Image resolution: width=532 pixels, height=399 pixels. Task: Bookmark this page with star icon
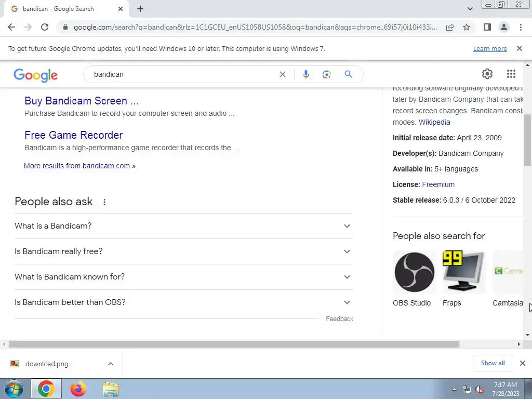pos(467,27)
